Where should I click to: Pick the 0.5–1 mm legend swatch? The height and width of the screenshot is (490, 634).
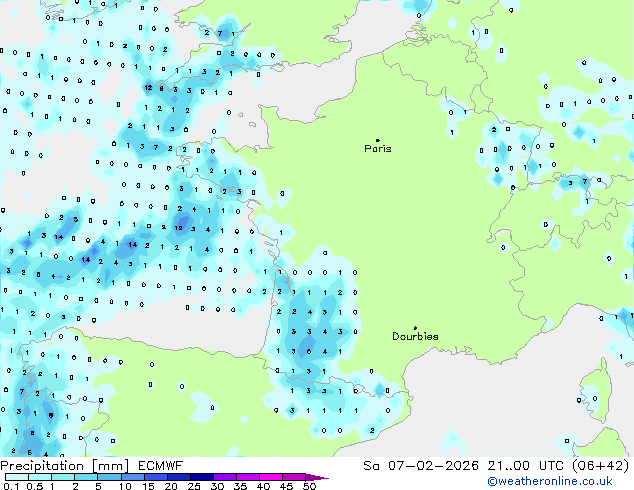[40, 477]
